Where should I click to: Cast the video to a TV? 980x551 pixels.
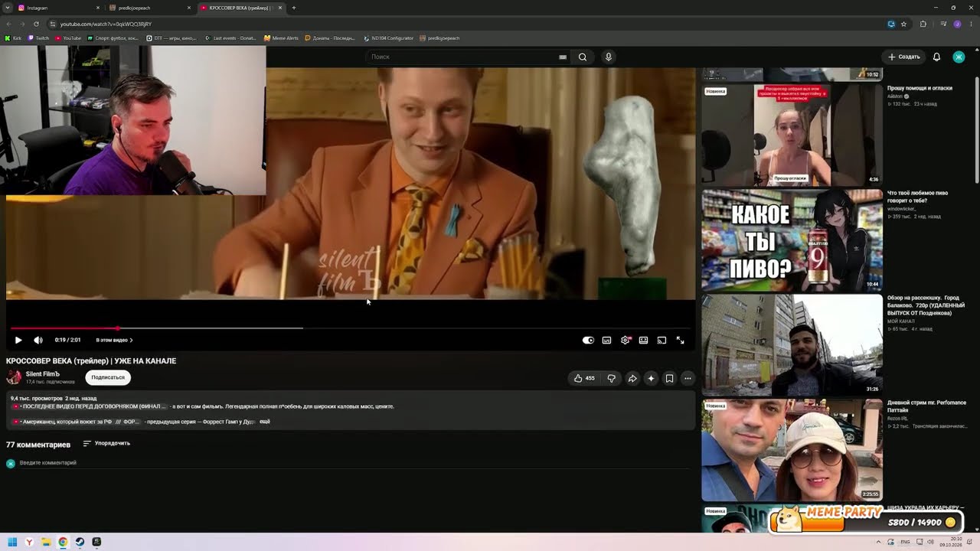(x=661, y=340)
